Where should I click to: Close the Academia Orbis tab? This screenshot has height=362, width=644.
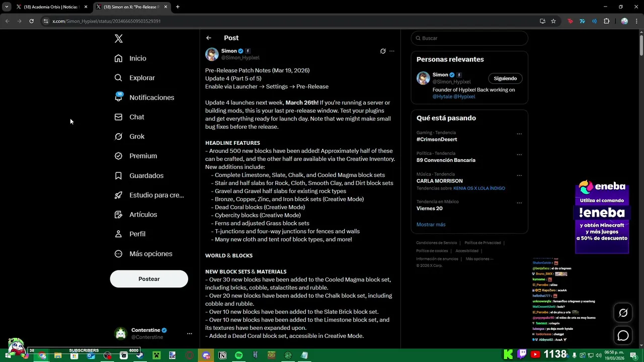point(86,7)
